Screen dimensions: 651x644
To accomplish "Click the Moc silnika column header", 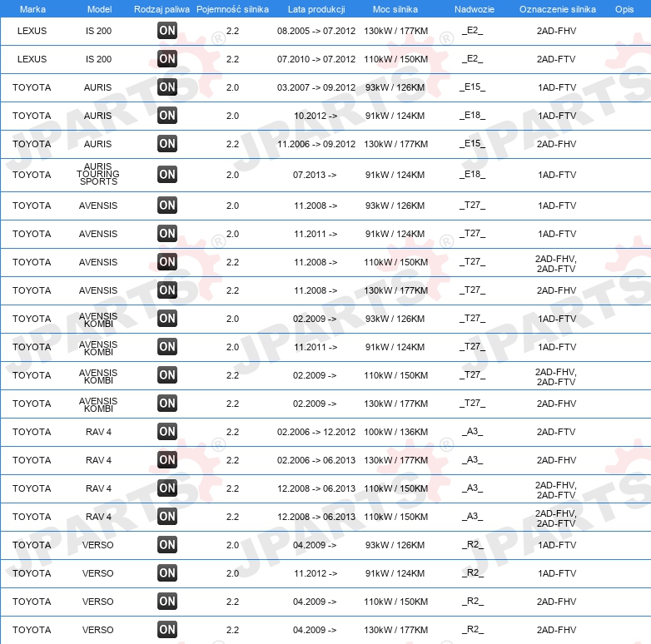I will click(x=395, y=9).
